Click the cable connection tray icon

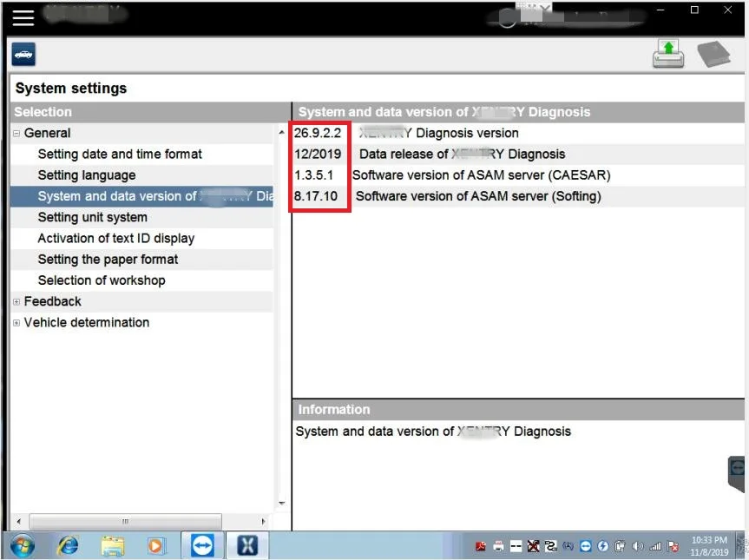(x=551, y=546)
